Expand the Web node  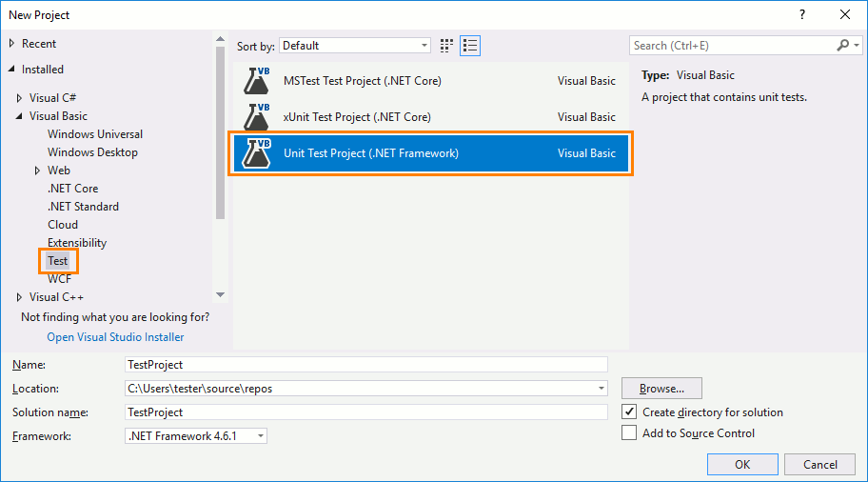tap(38, 171)
